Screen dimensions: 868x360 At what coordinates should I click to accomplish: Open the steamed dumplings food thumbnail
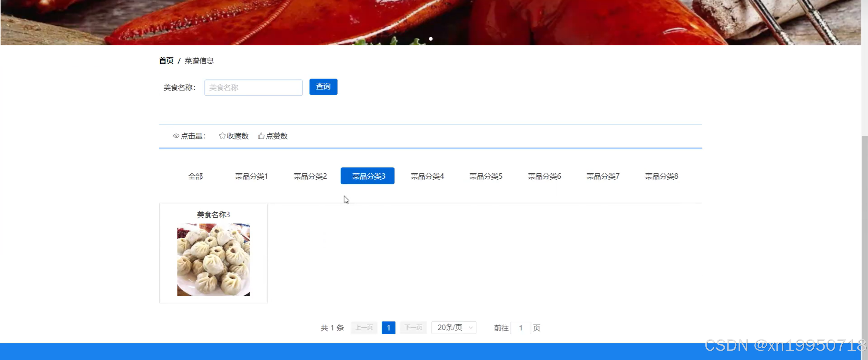click(214, 260)
